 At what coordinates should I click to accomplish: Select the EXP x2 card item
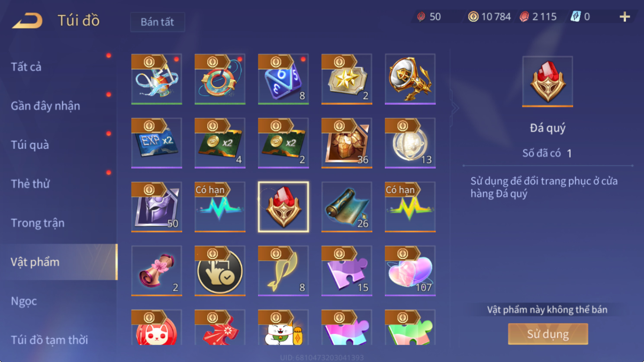[157, 143]
